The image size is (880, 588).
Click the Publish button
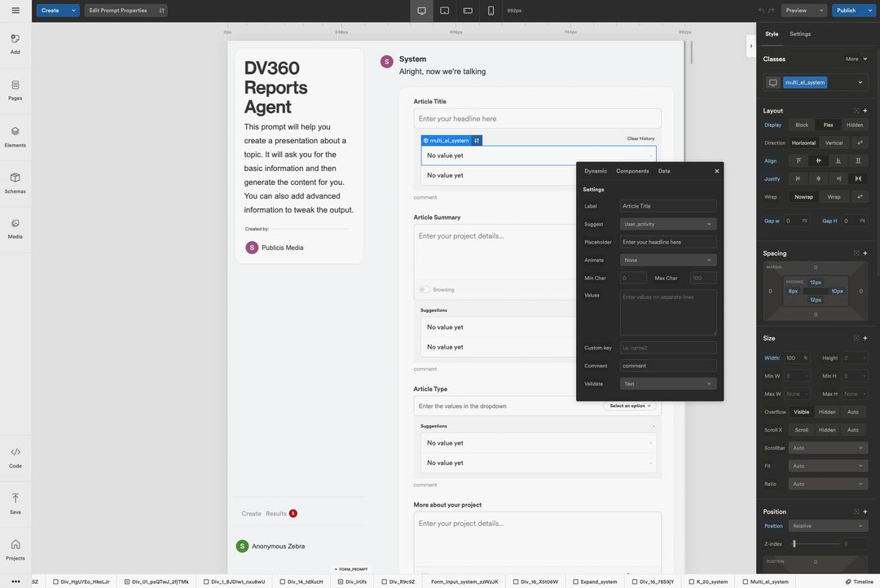point(848,9)
